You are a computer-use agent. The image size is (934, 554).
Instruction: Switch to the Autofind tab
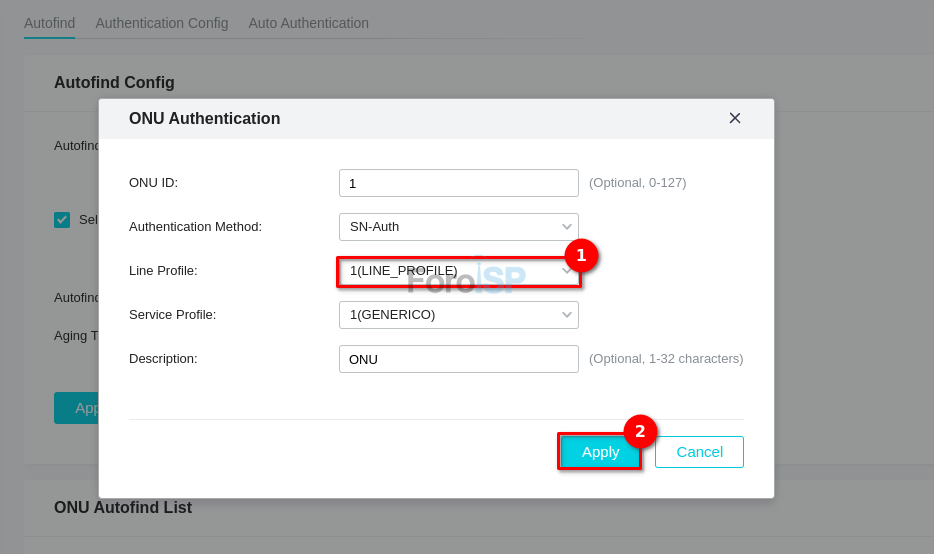49,23
